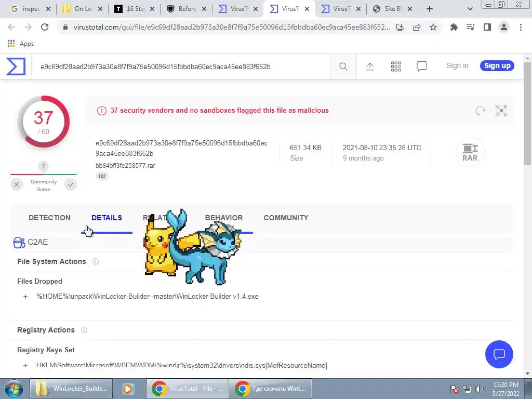Click the reanalyze file refresh icon

(x=481, y=111)
